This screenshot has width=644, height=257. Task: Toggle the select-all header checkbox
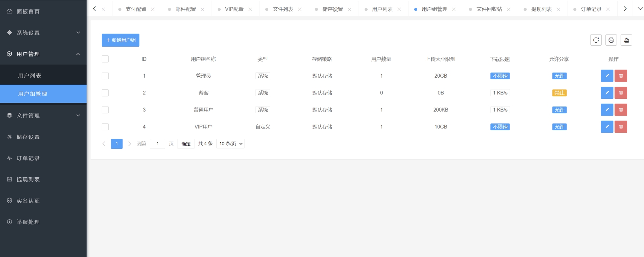point(105,59)
